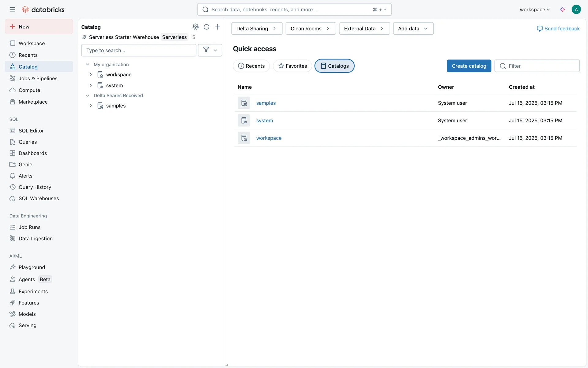Open the Add data dropdown
The image size is (588, 368).
click(413, 29)
